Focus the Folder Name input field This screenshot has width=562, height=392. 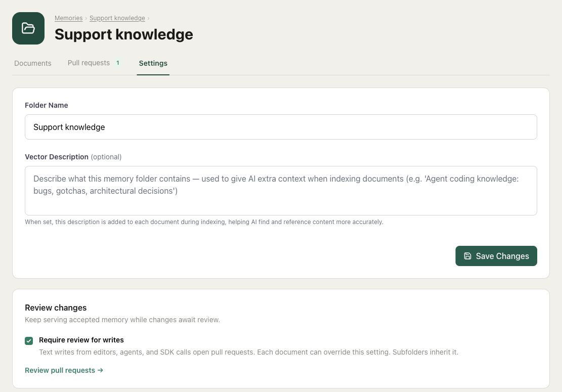(x=281, y=127)
